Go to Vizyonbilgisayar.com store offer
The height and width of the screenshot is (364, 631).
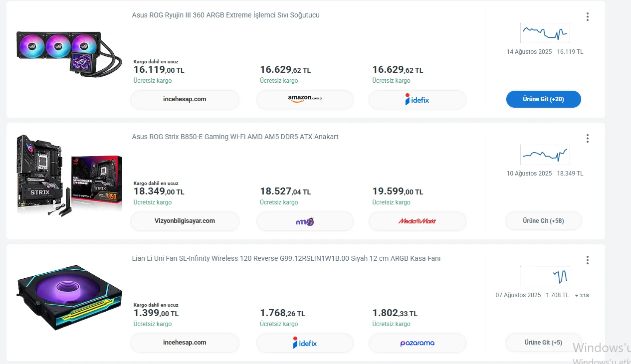[185, 221]
